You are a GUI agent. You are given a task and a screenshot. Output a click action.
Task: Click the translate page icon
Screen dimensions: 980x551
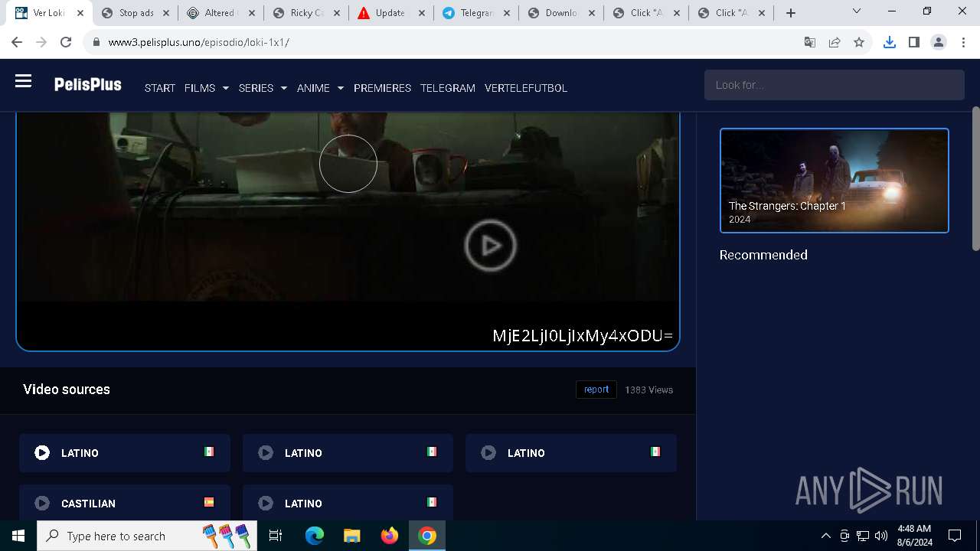pyautogui.click(x=810, y=42)
